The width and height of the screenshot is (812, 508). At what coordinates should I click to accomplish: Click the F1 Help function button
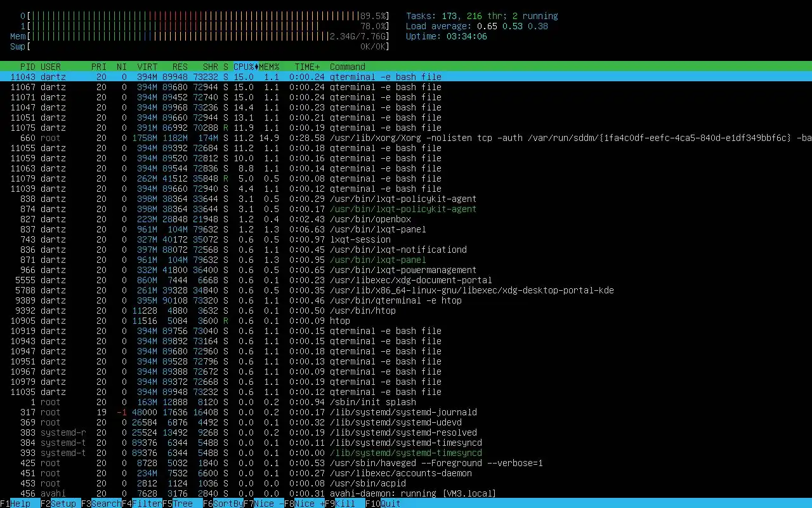pos(15,504)
